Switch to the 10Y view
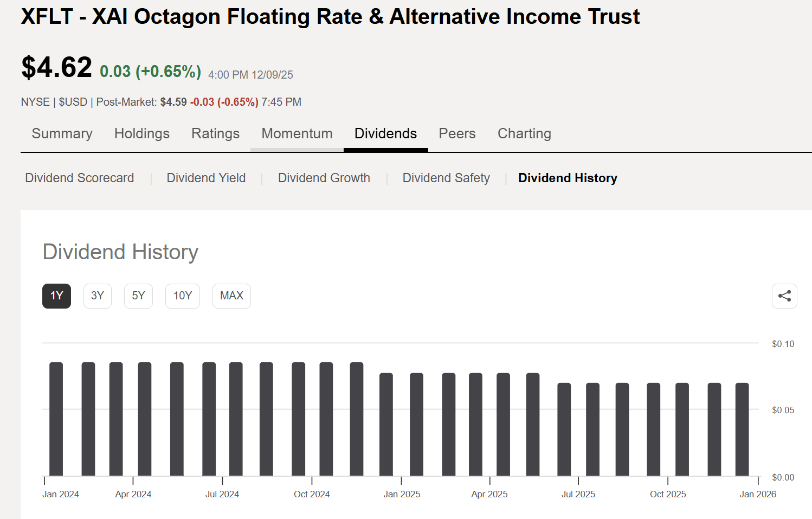The image size is (812, 519). tap(182, 296)
